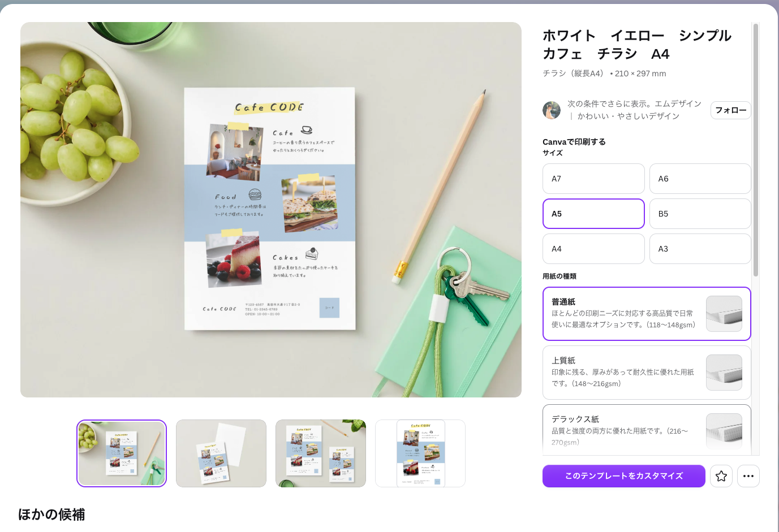This screenshot has width=779, height=532.
Task: Follow the designer with フォロー button
Action: [730, 110]
